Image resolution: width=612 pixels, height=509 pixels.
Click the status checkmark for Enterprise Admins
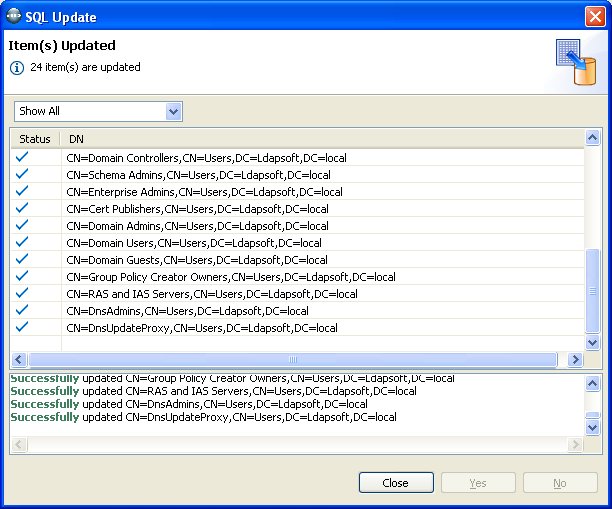coord(22,192)
